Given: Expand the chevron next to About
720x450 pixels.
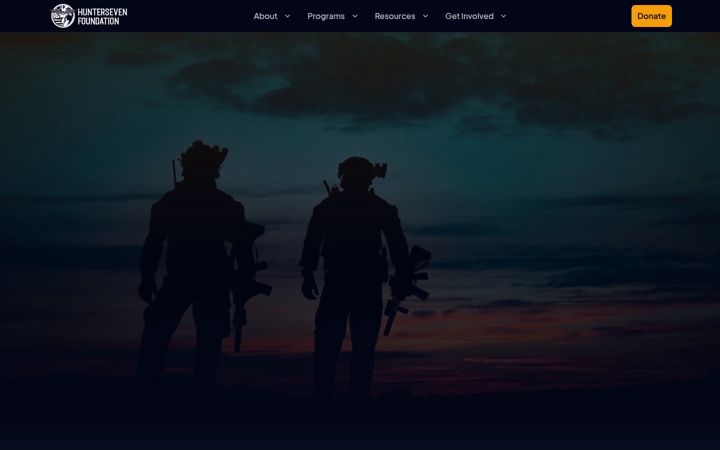Looking at the screenshot, I should pos(287,16).
